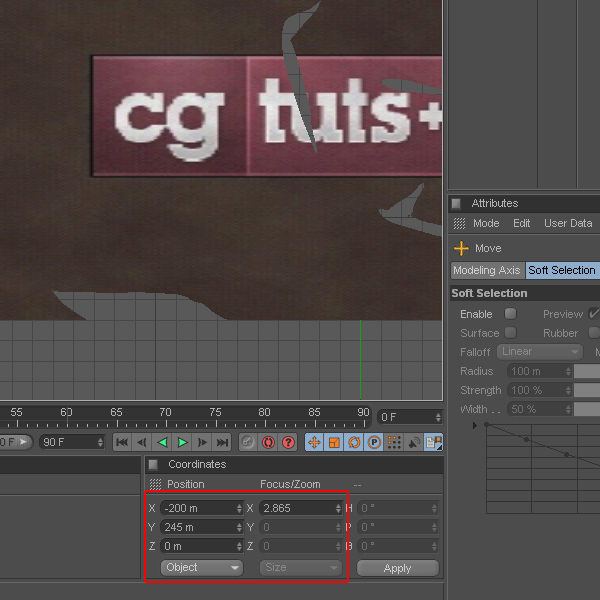This screenshot has width=600, height=600.
Task: Open the User Data menu
Action: [568, 223]
